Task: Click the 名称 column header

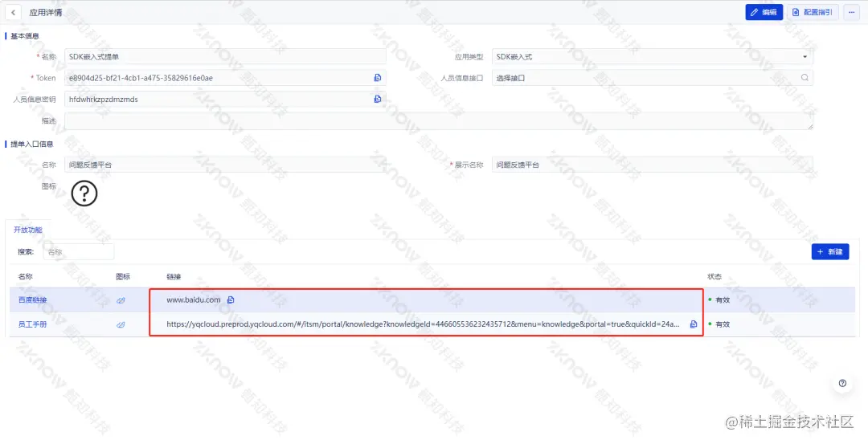Action: tap(25, 276)
